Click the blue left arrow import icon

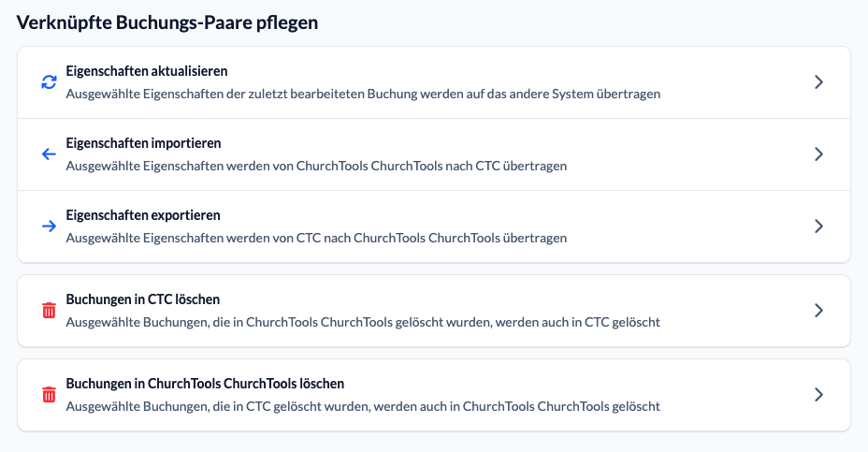(49, 154)
